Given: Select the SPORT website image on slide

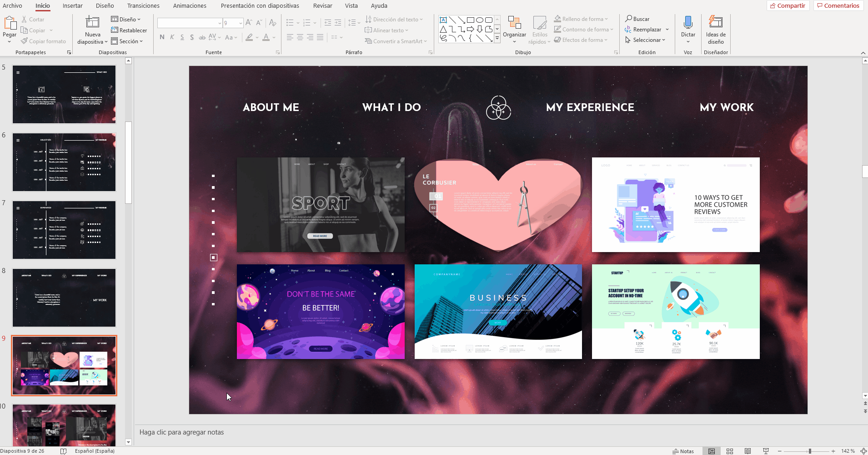Looking at the screenshot, I should click(321, 205).
